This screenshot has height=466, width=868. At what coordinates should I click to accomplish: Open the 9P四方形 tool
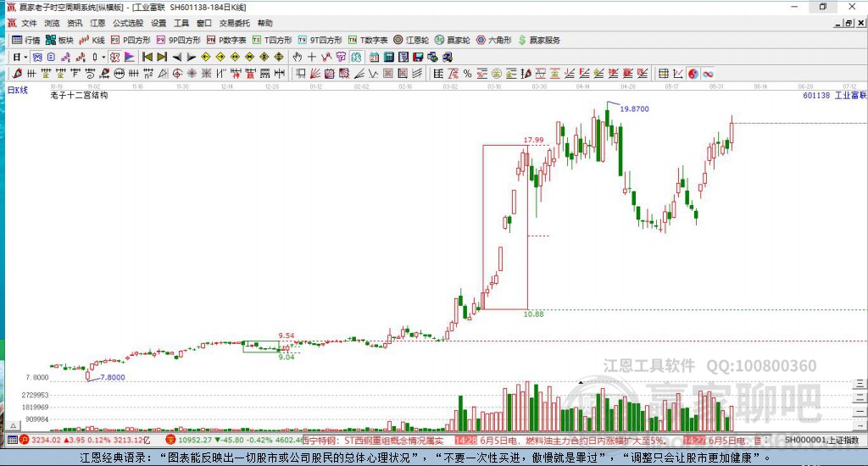(179, 40)
